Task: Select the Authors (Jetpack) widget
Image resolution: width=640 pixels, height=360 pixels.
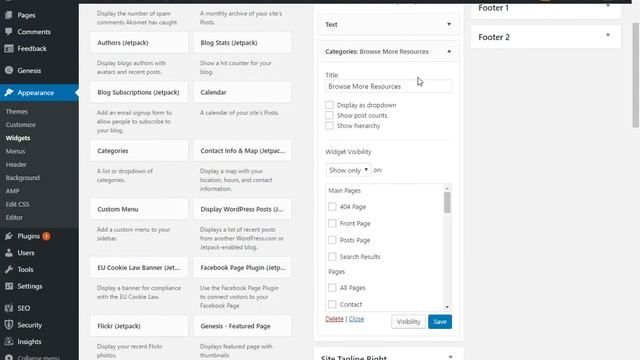Action: pyautogui.click(x=139, y=42)
